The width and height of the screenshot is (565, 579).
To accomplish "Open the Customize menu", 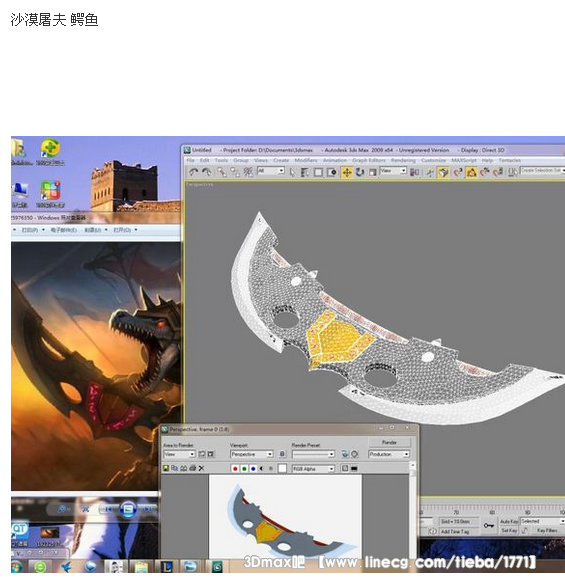I will pyautogui.click(x=434, y=160).
